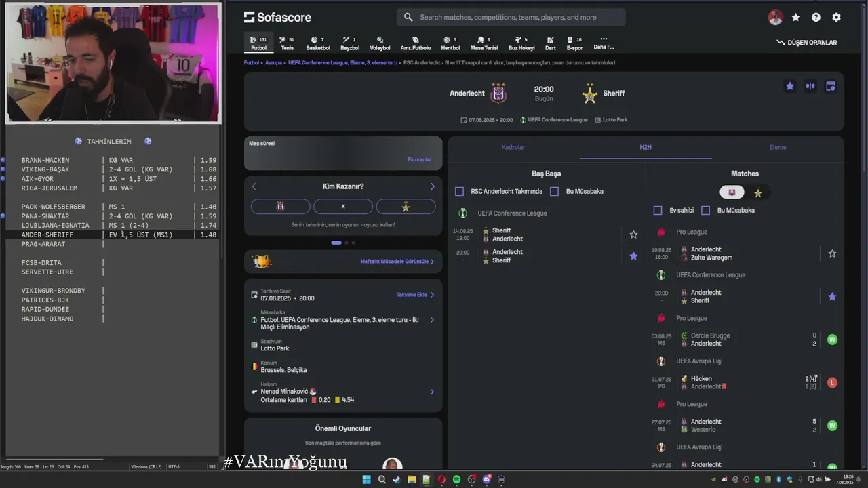
Task: Click the Windows Start button
Action: (366, 480)
